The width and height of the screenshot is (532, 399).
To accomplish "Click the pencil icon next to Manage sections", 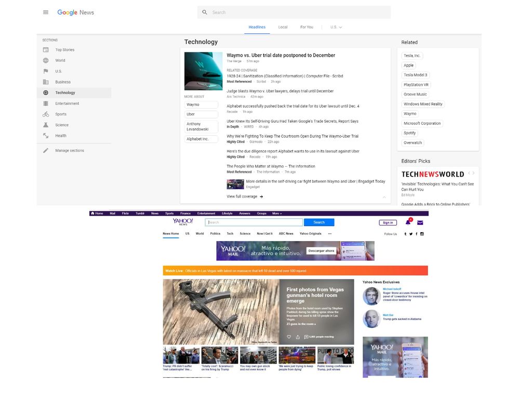I will (46, 151).
